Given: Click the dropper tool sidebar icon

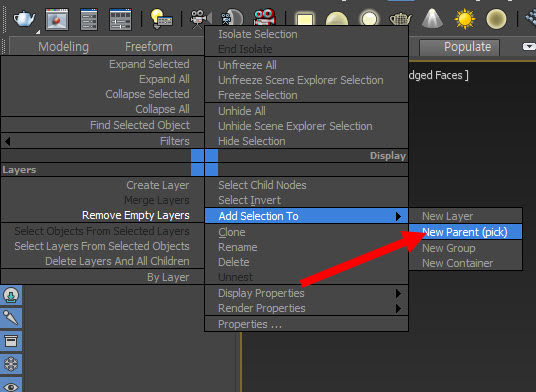Looking at the screenshot, I should pos(11,318).
